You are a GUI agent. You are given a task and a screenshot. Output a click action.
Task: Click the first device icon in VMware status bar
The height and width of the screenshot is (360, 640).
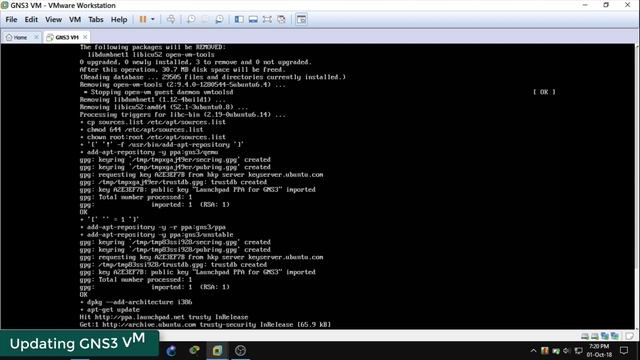point(585,336)
